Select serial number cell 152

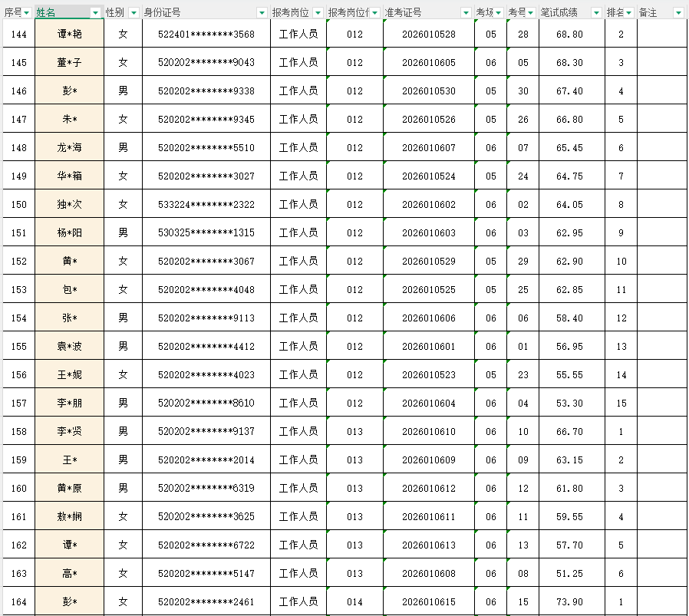coord(19,261)
